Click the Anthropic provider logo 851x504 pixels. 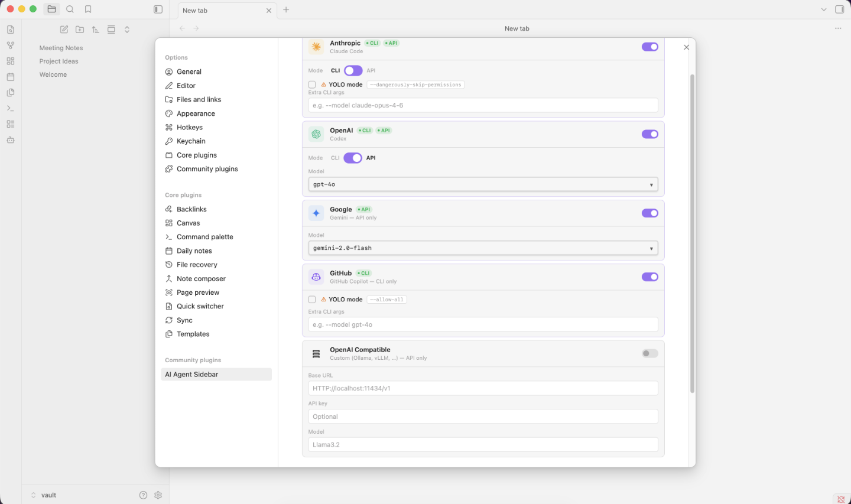pos(316,46)
